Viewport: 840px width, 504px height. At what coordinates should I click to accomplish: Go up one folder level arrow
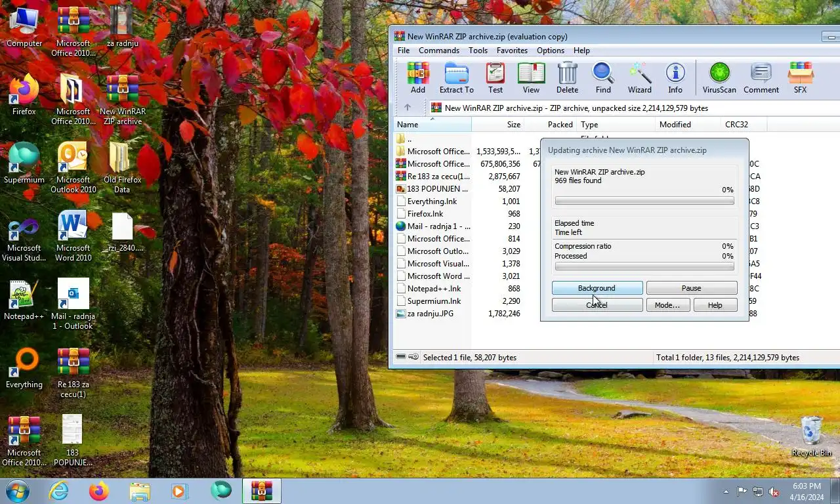[x=407, y=108]
